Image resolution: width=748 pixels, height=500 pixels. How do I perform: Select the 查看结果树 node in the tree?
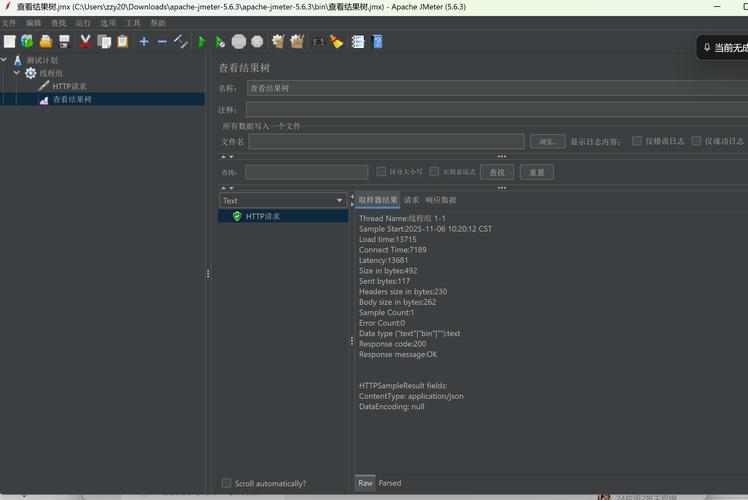point(72,99)
